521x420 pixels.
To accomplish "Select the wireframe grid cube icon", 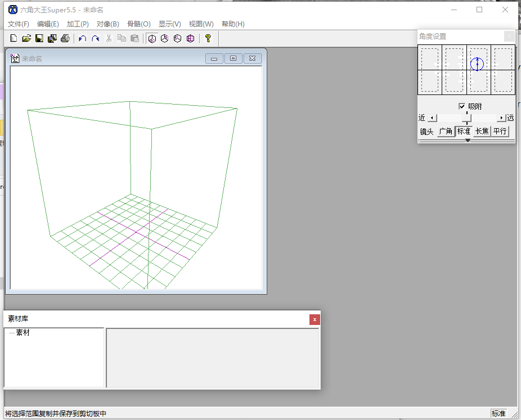I will pos(191,38).
